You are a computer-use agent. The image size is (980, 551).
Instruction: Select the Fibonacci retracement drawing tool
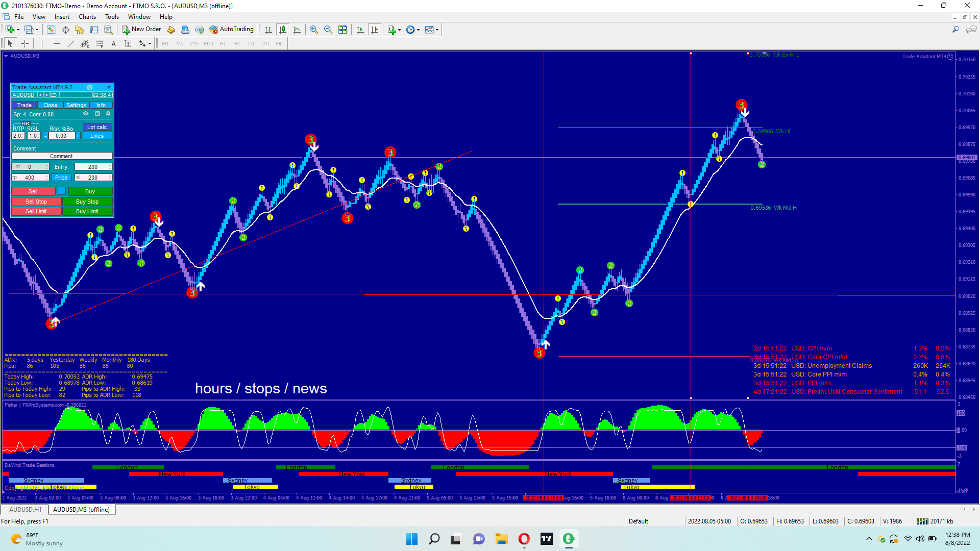99,44
